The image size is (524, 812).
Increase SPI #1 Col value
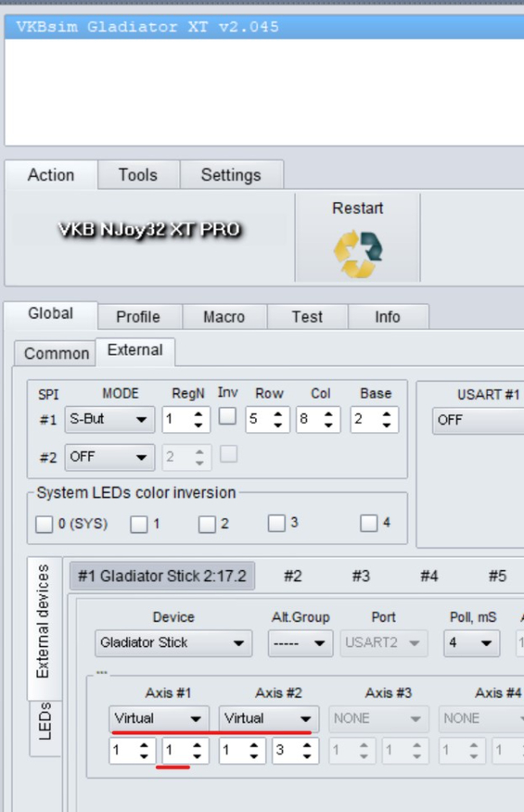328,414
